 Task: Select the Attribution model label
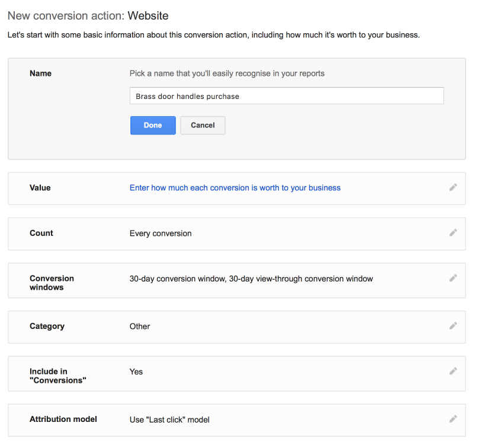(x=63, y=420)
